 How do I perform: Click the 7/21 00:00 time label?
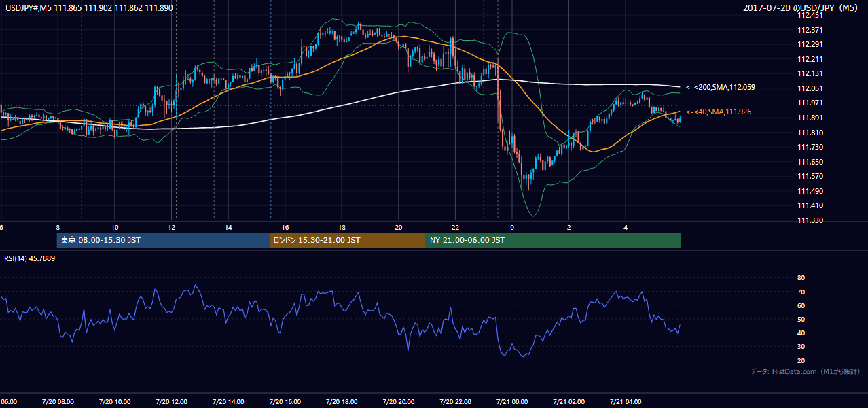512,402
